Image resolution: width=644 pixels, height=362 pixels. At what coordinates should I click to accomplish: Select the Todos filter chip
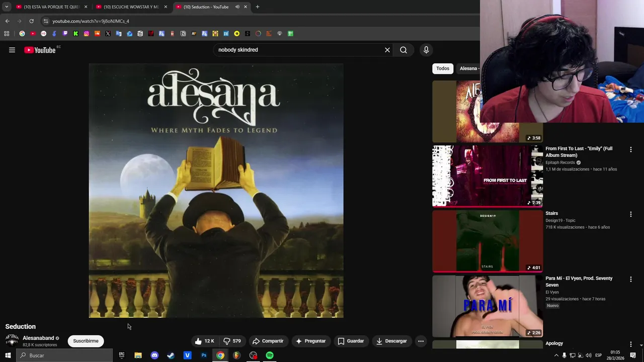point(443,68)
